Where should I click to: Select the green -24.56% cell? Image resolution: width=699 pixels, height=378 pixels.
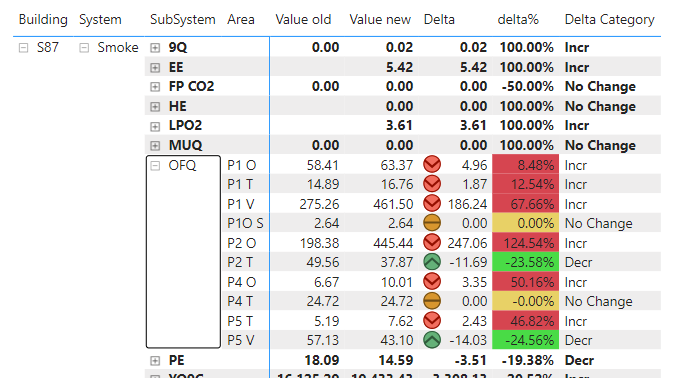pos(526,340)
